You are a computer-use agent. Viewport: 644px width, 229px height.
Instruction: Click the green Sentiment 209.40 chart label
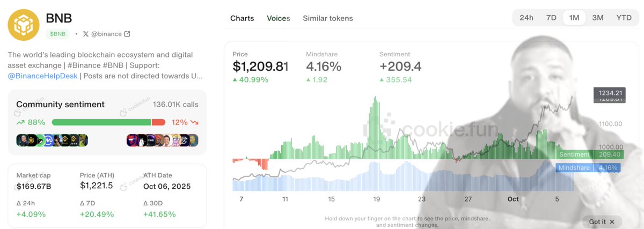[x=589, y=154]
